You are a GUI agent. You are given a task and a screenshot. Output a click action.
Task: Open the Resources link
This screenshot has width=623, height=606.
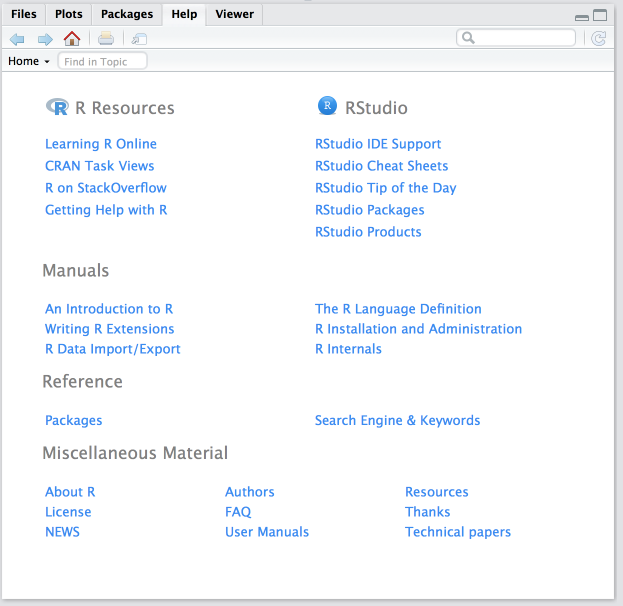[437, 492]
